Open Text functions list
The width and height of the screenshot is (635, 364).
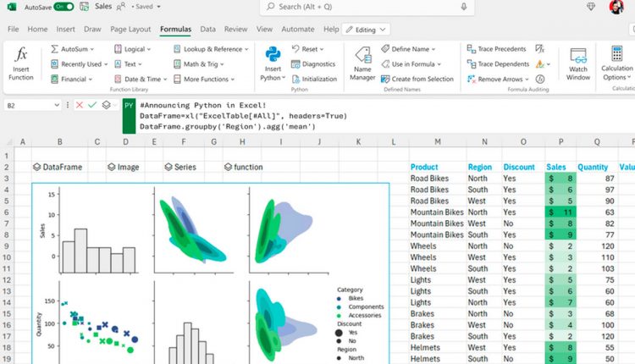(x=128, y=64)
